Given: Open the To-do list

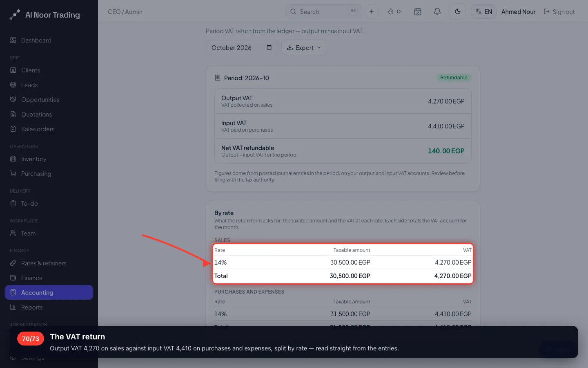Looking at the screenshot, I should [x=49, y=204].
